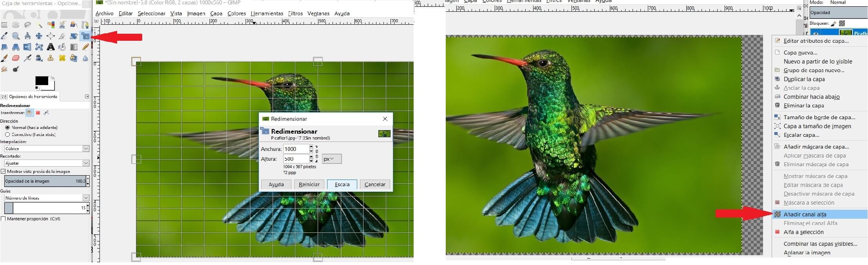This screenshot has height=265, width=868.
Task: Toggle visibility eye of Picaflor layer
Action: click(x=816, y=34)
